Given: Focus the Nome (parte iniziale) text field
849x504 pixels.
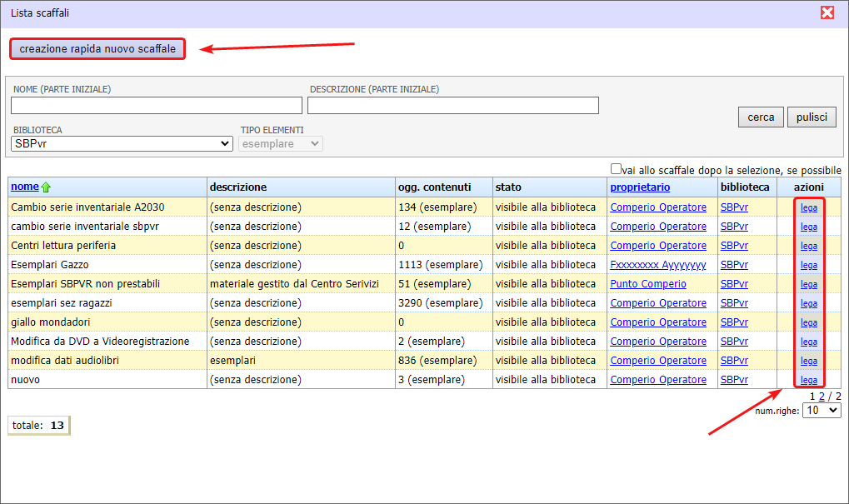Looking at the screenshot, I should pos(157,106).
